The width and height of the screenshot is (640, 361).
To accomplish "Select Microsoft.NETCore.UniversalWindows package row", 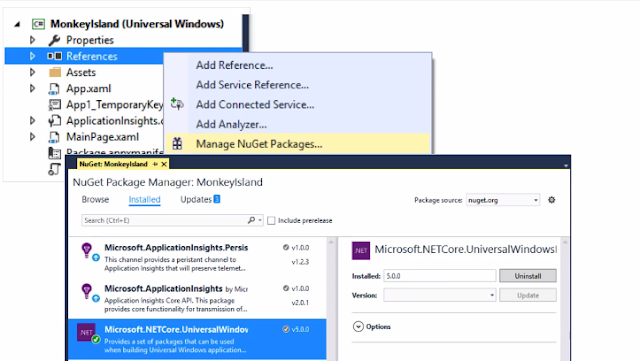I will pyautogui.click(x=197, y=339).
